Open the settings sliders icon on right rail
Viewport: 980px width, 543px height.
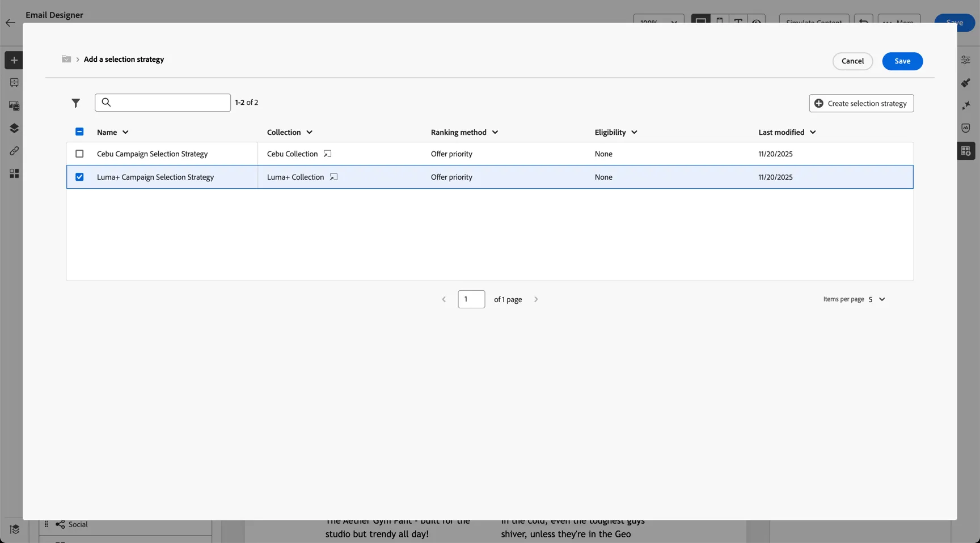click(x=966, y=60)
